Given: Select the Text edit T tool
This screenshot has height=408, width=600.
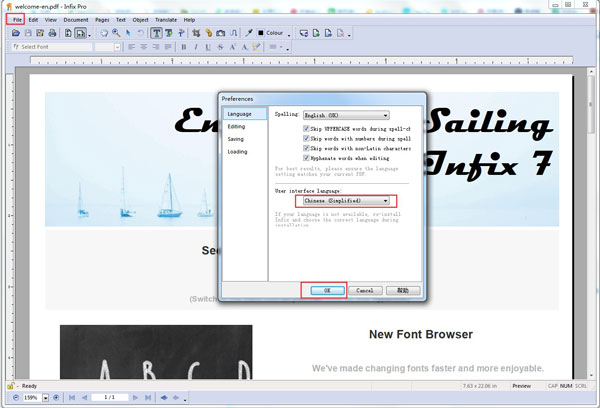Looking at the screenshot, I should click(156, 33).
